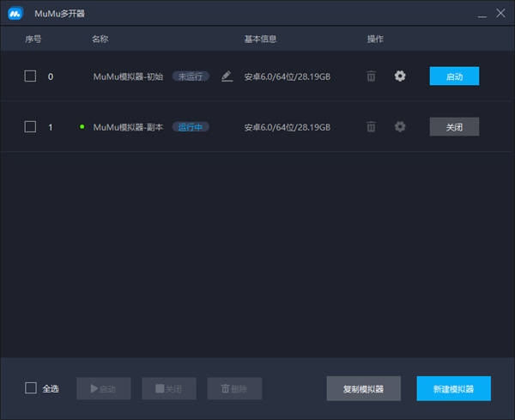515x420 pixels.
Task: Enable the 全选 select-all checkbox
Action: click(31, 388)
